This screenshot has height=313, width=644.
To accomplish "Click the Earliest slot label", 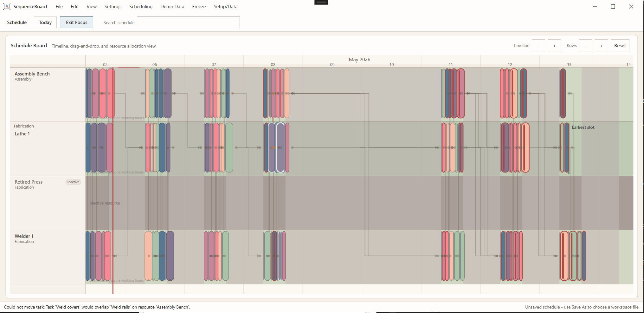I will 583,127.
